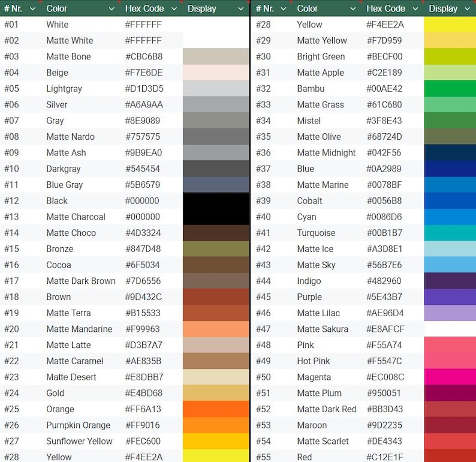This screenshot has width=476, height=462.
Task: Click the hex code cell '#AE835B'
Action: pos(143,361)
